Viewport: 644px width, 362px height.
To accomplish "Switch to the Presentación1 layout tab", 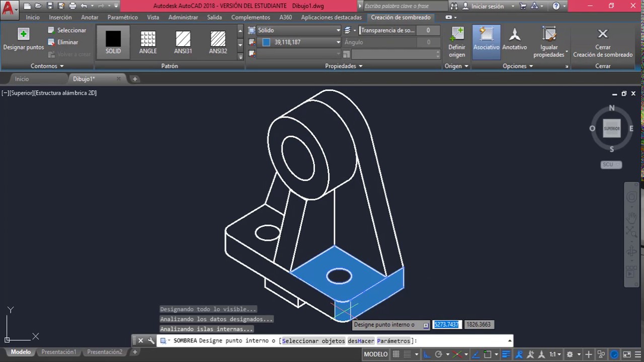I will [x=59, y=352].
